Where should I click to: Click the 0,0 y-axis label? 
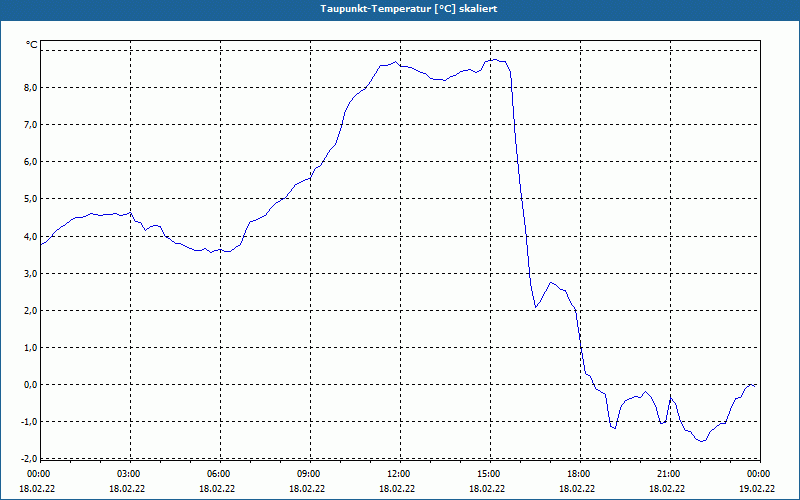pyautogui.click(x=30, y=385)
